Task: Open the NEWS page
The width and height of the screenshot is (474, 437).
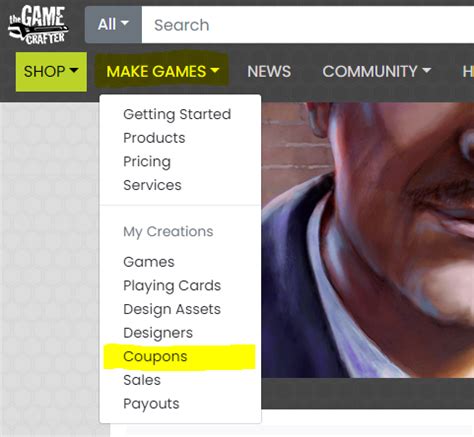Action: coord(269,72)
